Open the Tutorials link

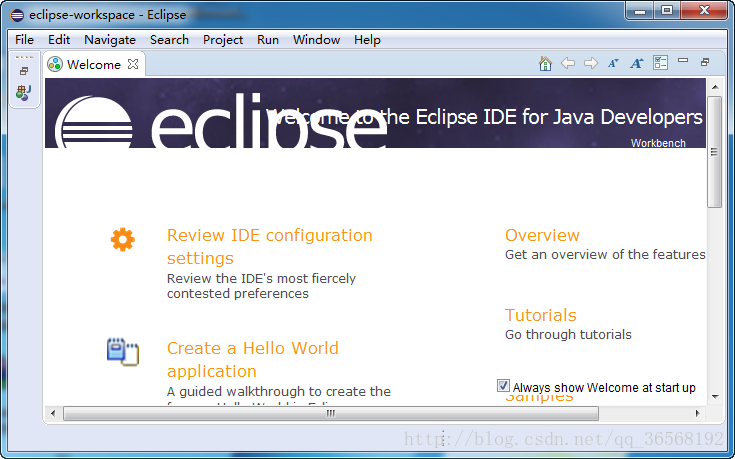pyautogui.click(x=540, y=315)
